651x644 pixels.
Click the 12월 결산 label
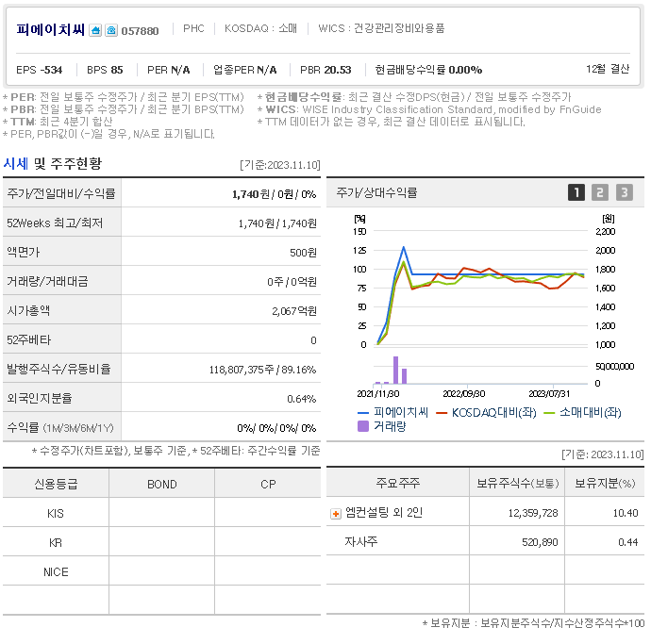[608, 69]
